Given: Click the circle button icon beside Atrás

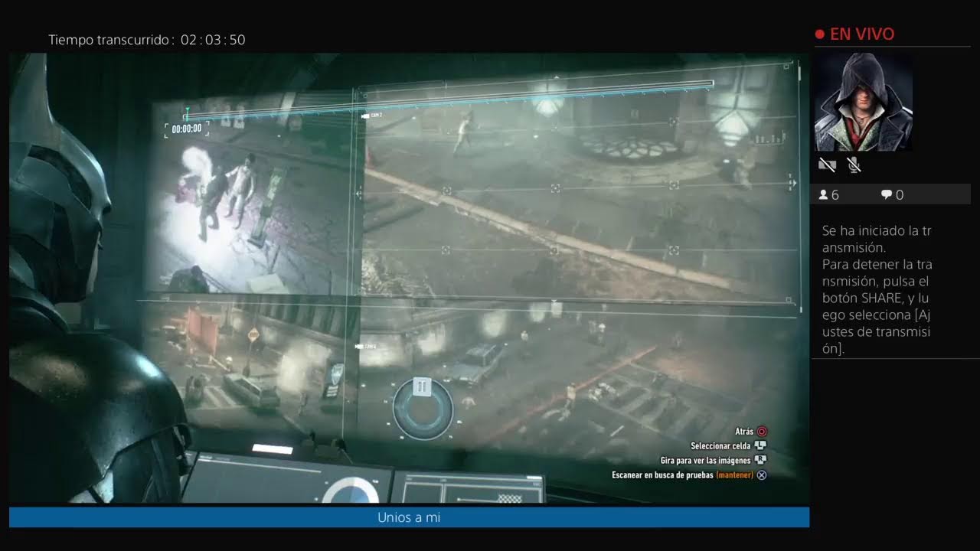Looking at the screenshot, I should pos(762,432).
